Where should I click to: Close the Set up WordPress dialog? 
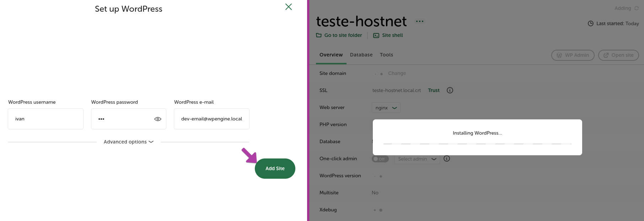pos(289,7)
